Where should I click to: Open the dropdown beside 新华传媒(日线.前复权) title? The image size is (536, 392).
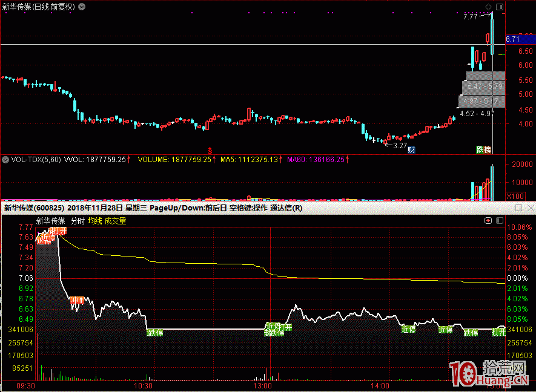tap(82, 7)
